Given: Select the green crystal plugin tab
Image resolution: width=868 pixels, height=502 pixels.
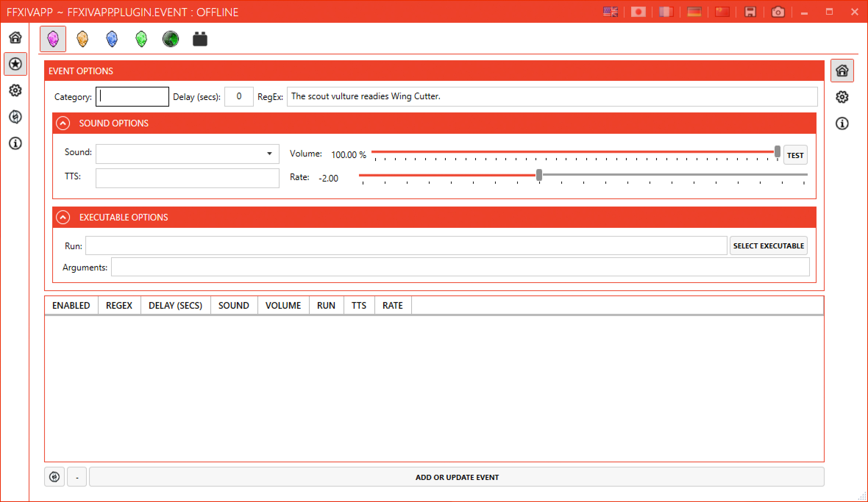Looking at the screenshot, I should (141, 39).
